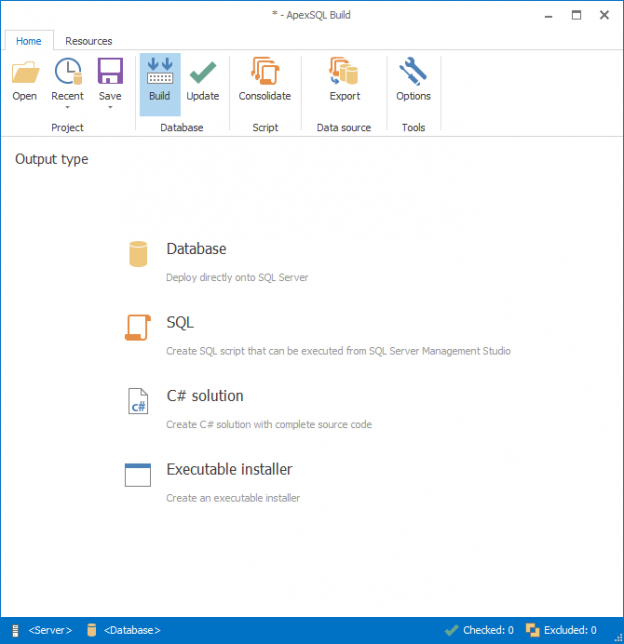This screenshot has height=644, width=624.
Task: Click the <Database> status bar entry
Action: 132,630
